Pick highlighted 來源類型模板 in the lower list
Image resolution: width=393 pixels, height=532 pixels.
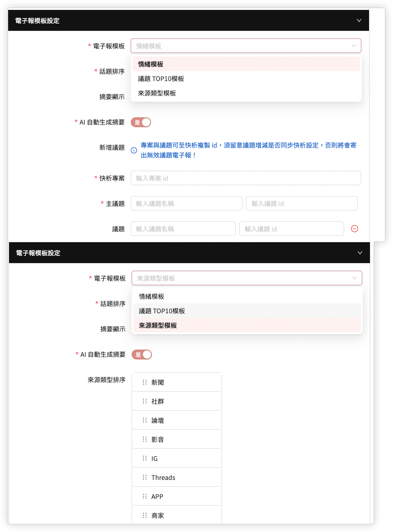pyautogui.click(x=247, y=326)
